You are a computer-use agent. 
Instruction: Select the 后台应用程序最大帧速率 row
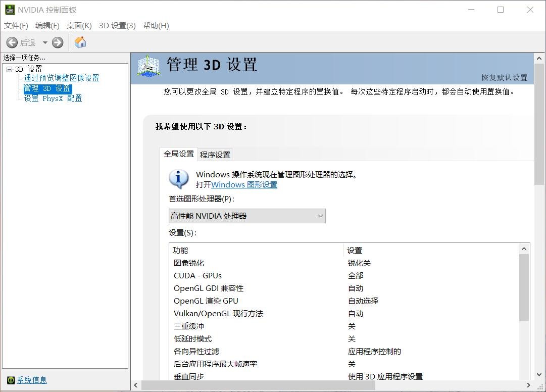pyautogui.click(x=343, y=364)
